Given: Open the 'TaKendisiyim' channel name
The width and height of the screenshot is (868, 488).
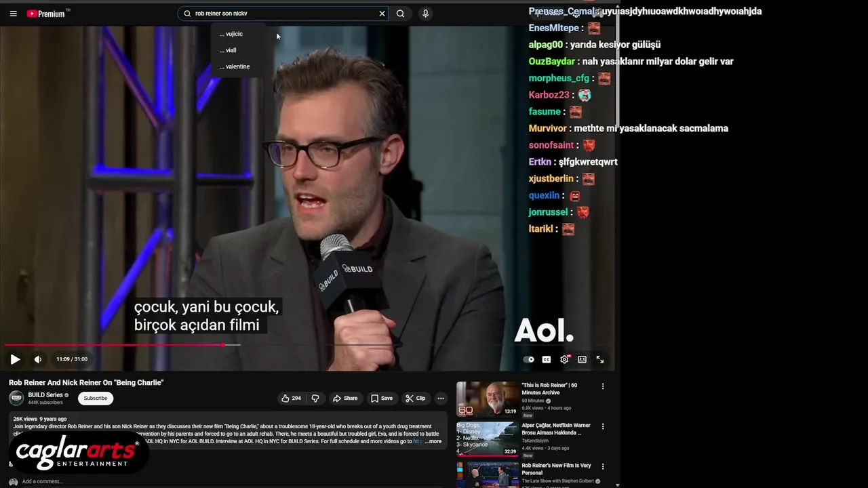Looking at the screenshot, I should (x=535, y=441).
